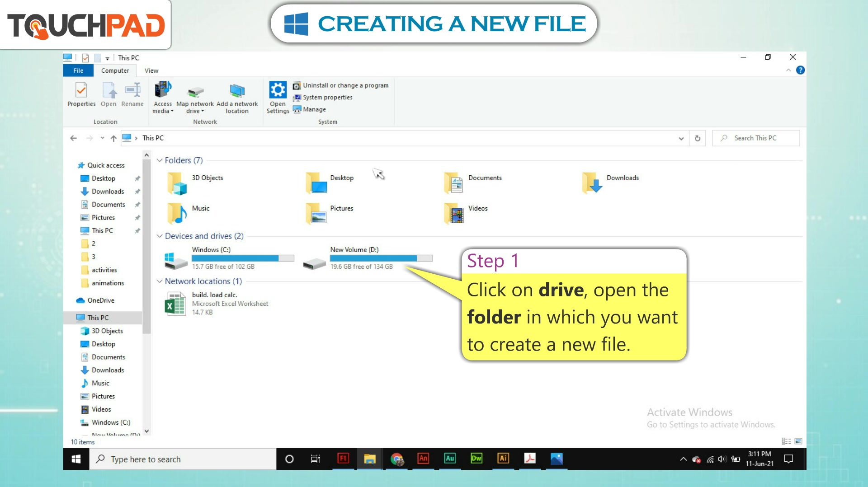This screenshot has height=487, width=868.
Task: Click New Volume (D:) storage usage bar
Action: click(x=381, y=258)
